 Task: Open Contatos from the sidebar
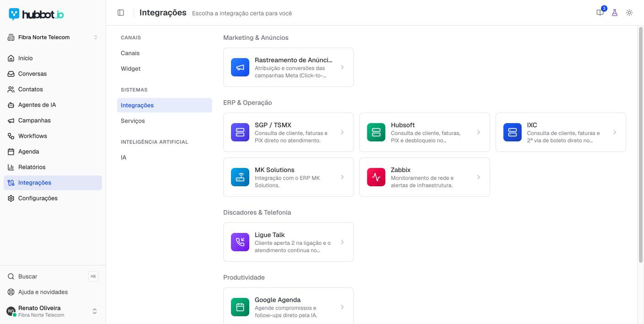53,89
